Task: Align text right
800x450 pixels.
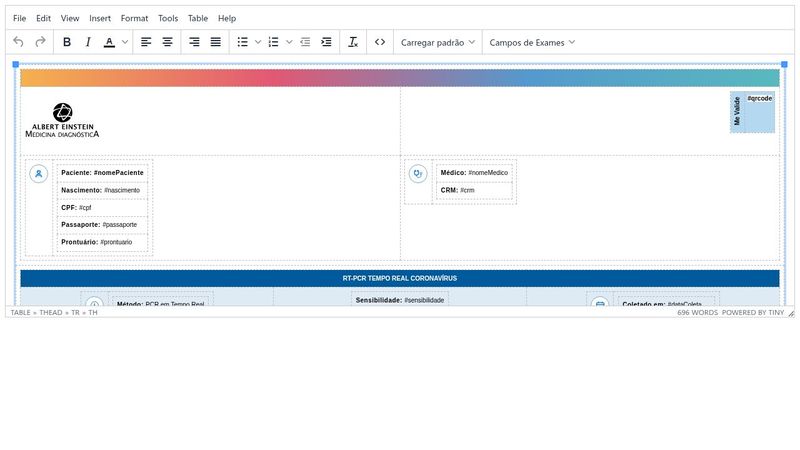Action: [194, 42]
